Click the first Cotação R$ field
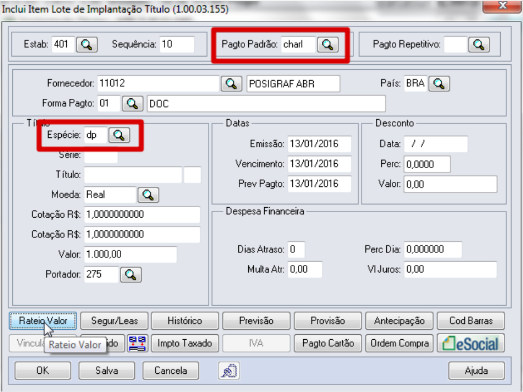This screenshot has width=523, height=392. pyautogui.click(x=142, y=215)
